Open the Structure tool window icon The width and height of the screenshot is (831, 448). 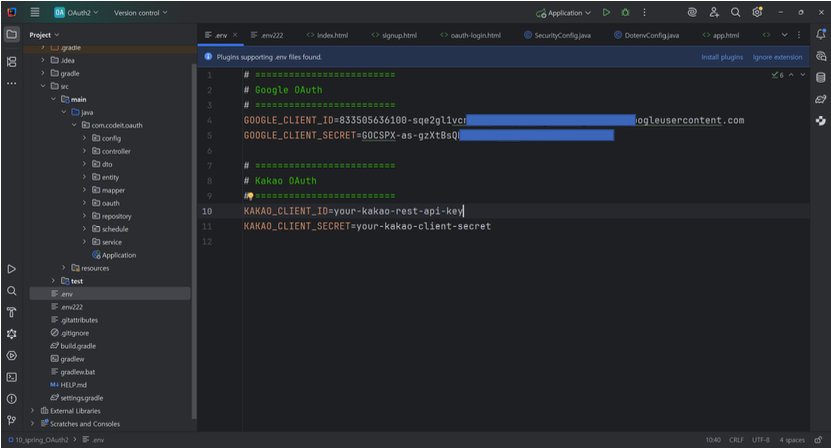(11, 62)
